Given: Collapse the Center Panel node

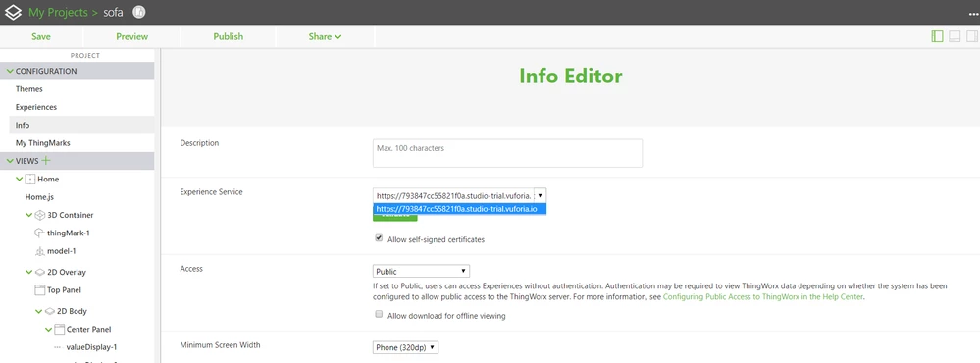Looking at the screenshot, I should (49, 330).
